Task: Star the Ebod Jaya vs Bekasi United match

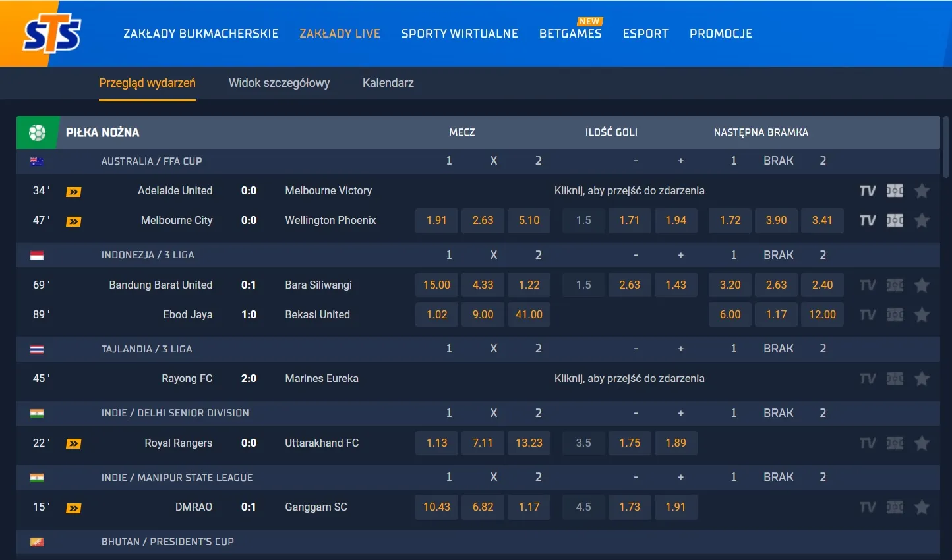Action: pos(922,314)
